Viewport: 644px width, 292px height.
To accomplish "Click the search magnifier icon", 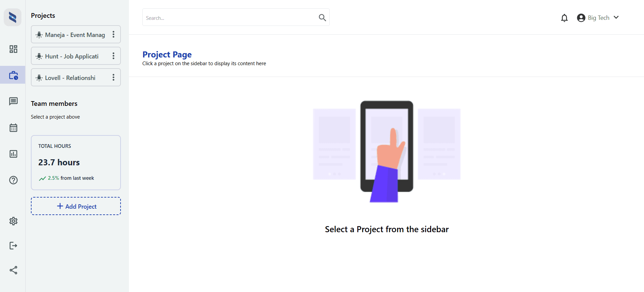I will click(x=322, y=18).
